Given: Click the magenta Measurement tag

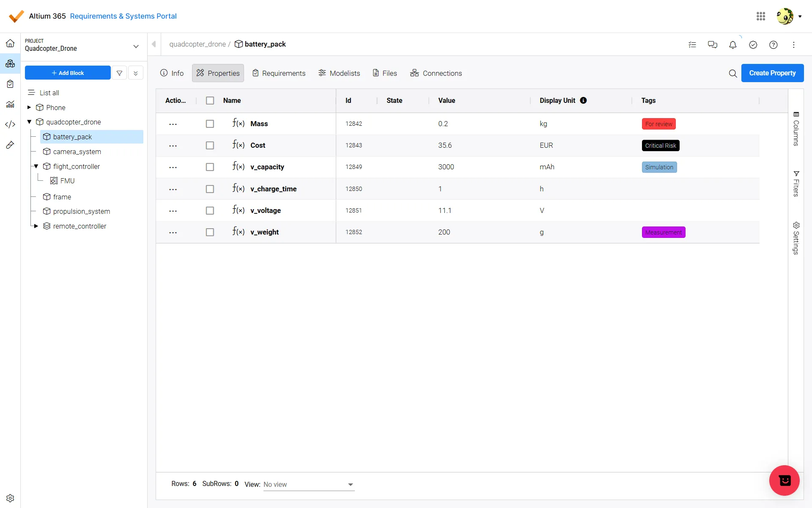Looking at the screenshot, I should coord(663,232).
